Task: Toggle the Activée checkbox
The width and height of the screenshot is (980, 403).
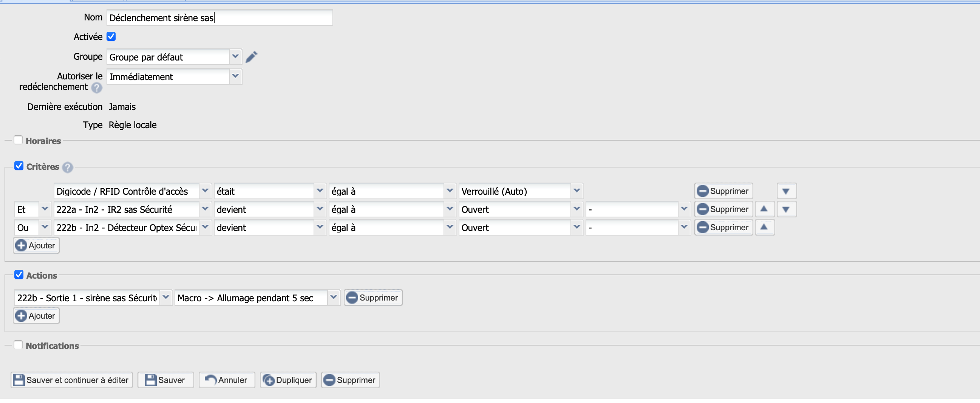Action: (x=111, y=37)
